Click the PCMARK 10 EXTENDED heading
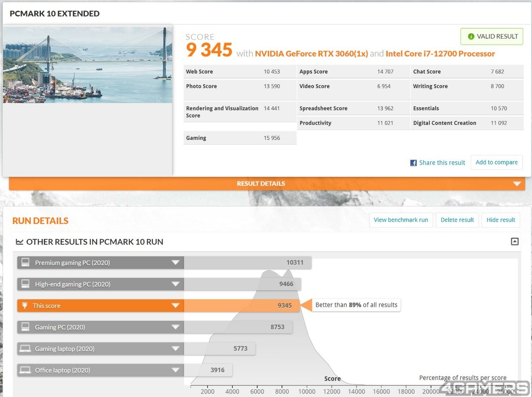This screenshot has width=532, height=397. click(x=55, y=13)
